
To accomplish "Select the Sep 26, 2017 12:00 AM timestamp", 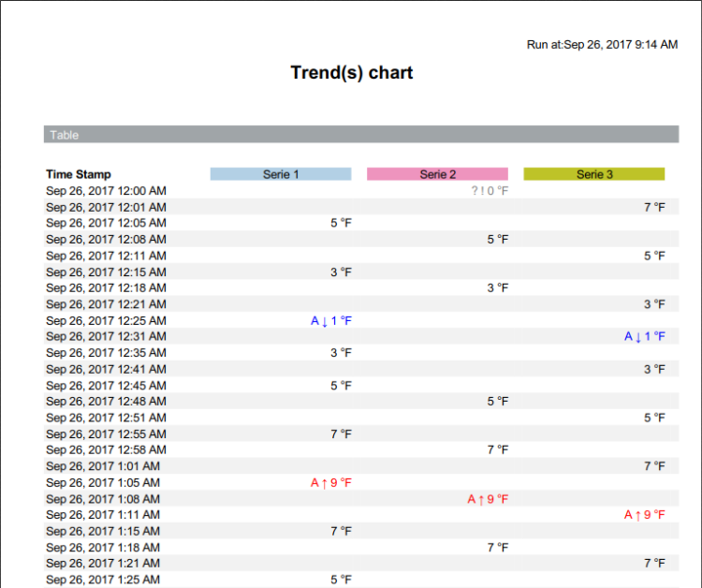I will pyautogui.click(x=106, y=191).
